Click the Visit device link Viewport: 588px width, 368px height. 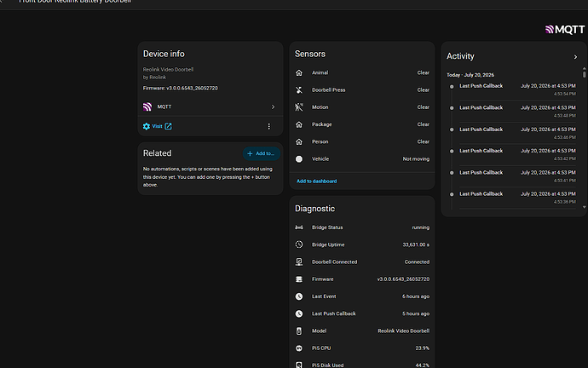pyautogui.click(x=157, y=126)
